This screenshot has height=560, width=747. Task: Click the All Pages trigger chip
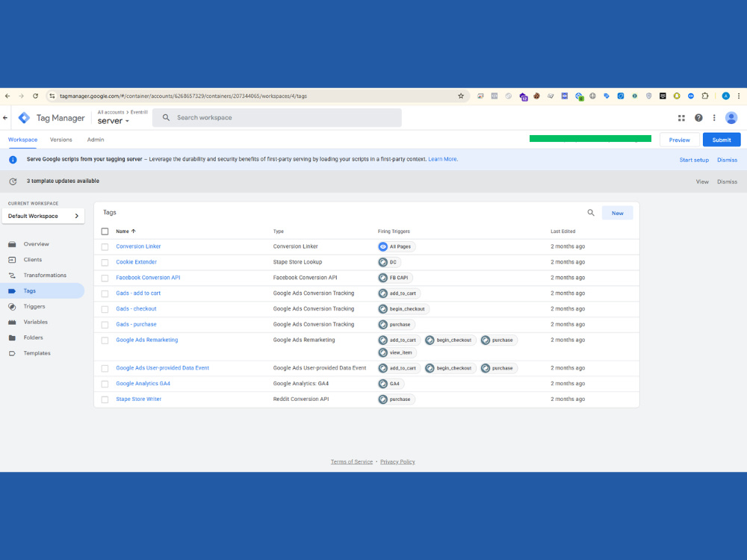[x=397, y=246]
